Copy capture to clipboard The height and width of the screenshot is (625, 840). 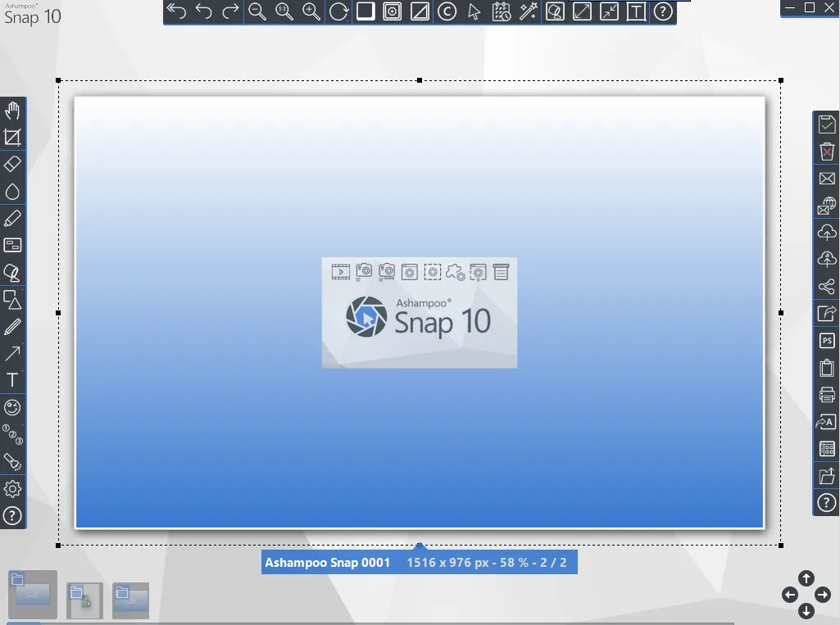coord(827,368)
